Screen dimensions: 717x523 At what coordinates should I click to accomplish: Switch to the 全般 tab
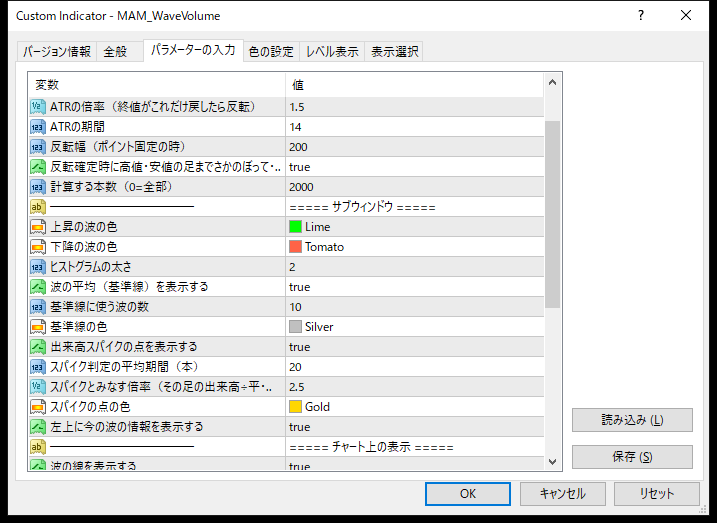coord(120,52)
